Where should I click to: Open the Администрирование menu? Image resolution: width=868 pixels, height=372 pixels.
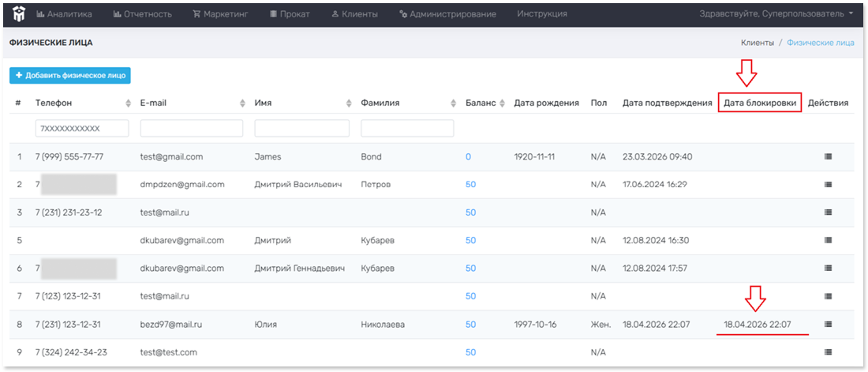coord(447,14)
